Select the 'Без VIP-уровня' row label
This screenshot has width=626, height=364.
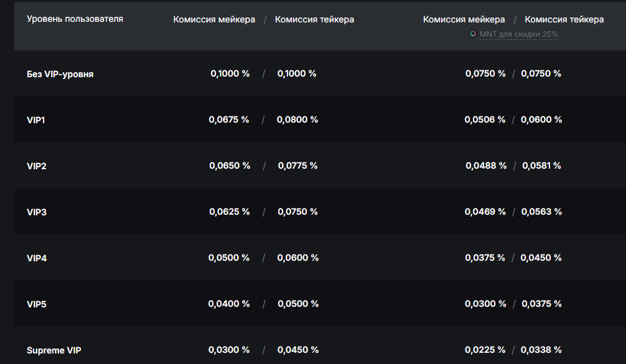[60, 74]
